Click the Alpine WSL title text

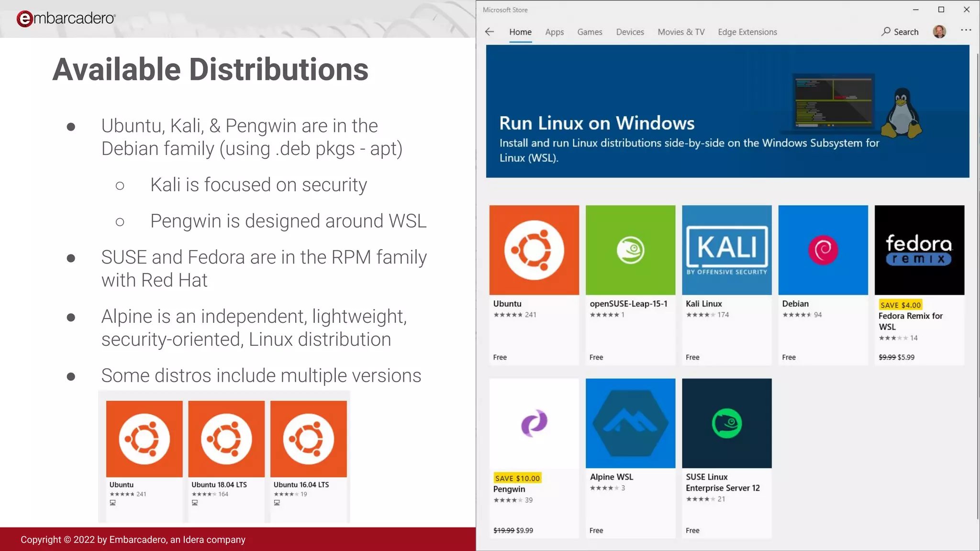click(611, 477)
